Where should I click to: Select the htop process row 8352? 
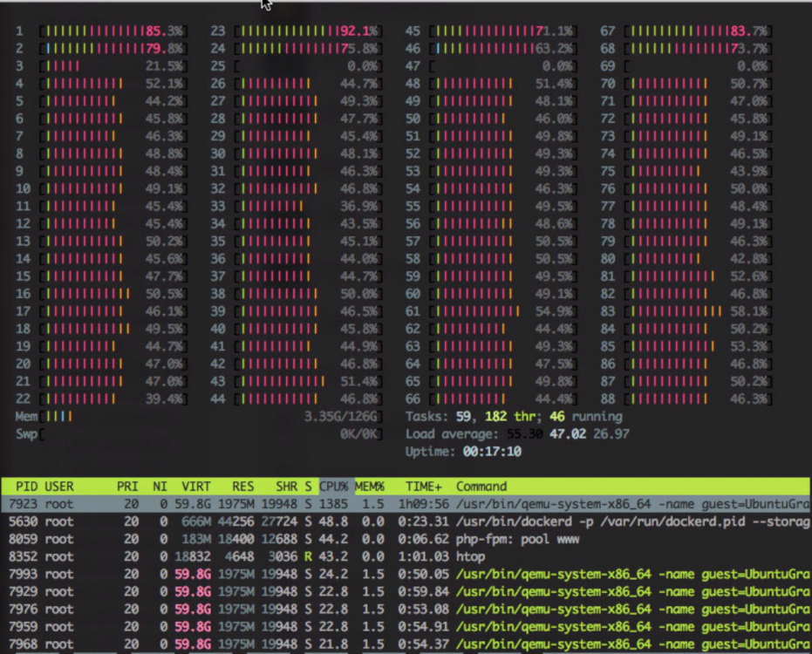406,556
